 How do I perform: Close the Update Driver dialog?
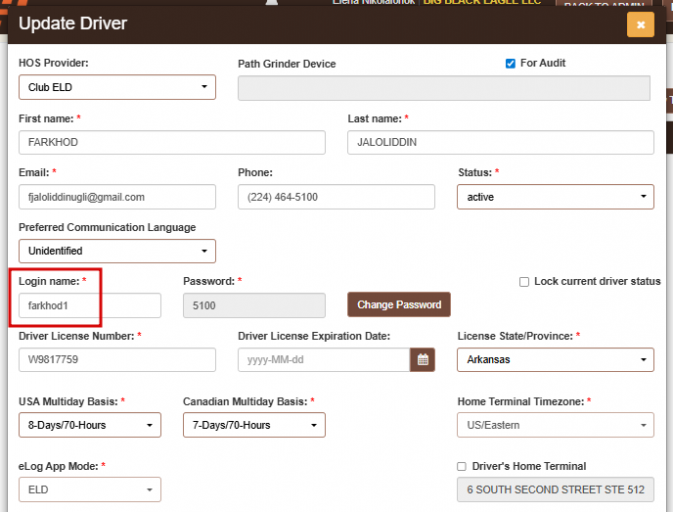tap(640, 25)
